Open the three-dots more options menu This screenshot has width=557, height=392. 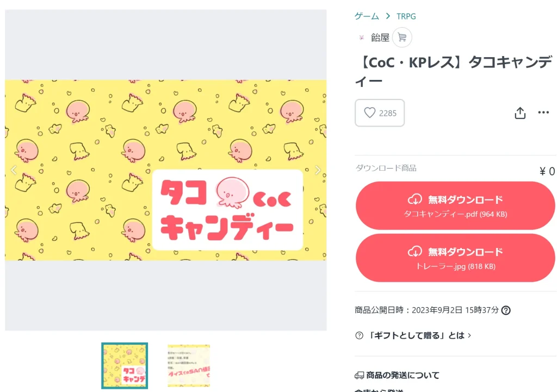[x=543, y=113]
